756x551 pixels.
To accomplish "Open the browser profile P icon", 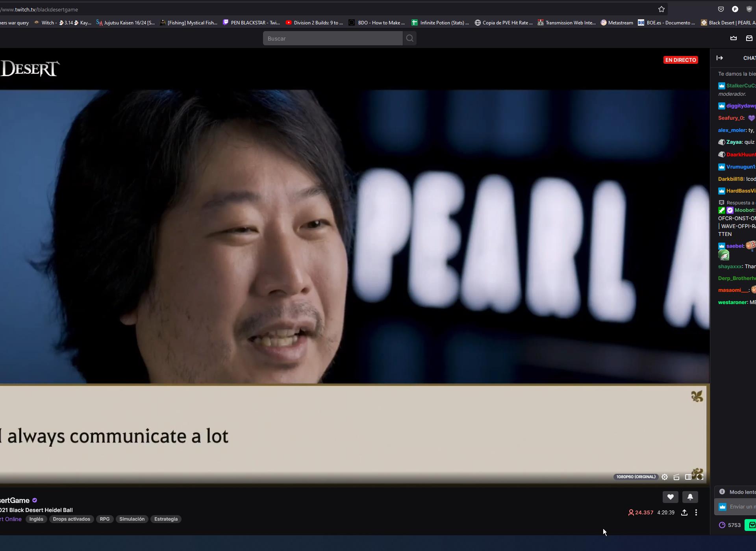I will 735,9.
